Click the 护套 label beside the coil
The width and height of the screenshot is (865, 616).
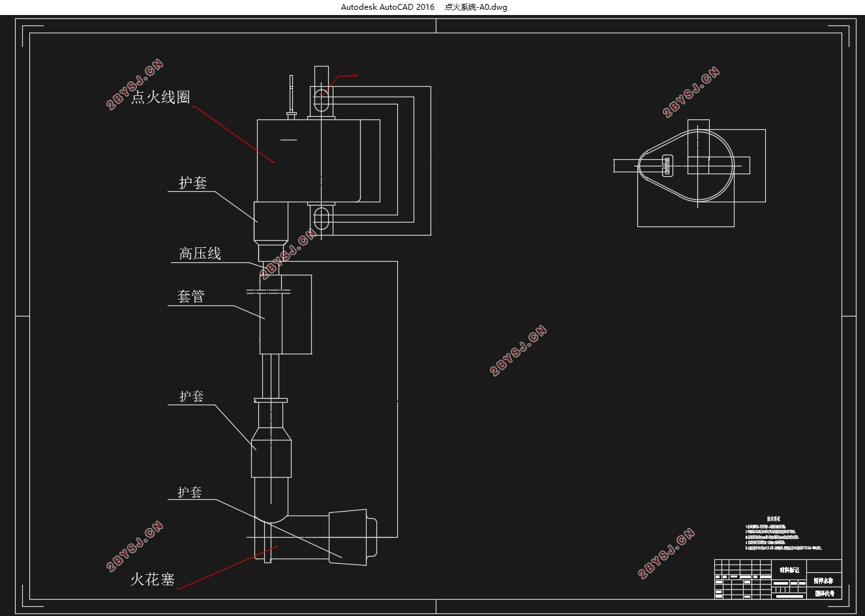[x=192, y=183]
